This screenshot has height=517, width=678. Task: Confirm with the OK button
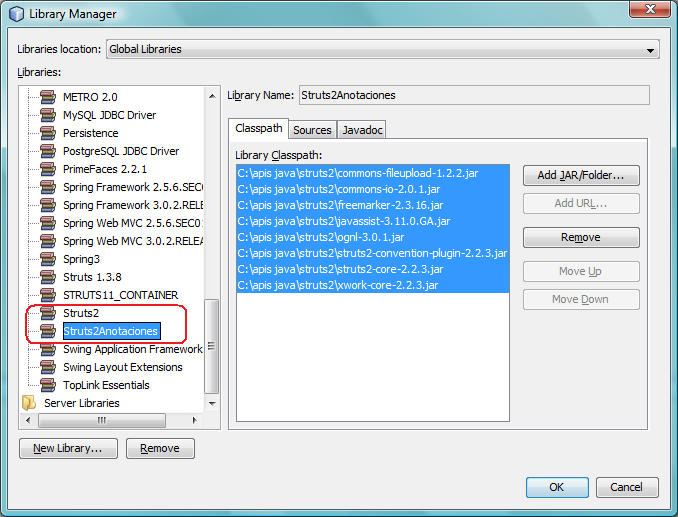coord(557,487)
